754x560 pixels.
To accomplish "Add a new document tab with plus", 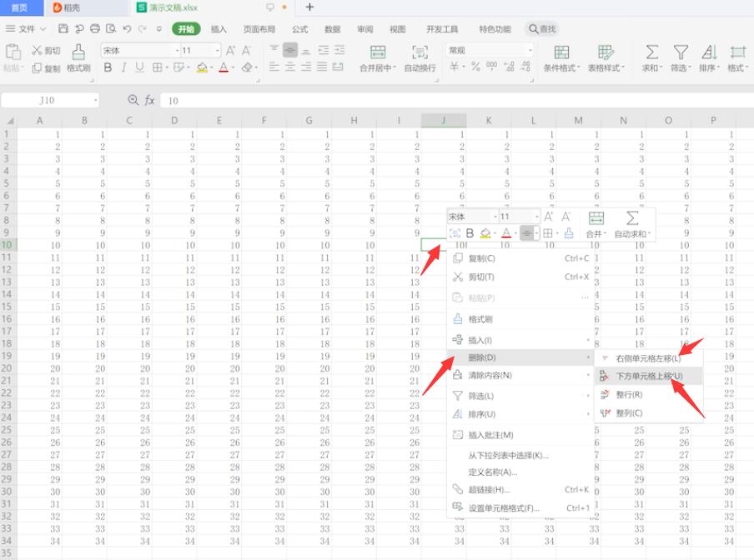I will pyautogui.click(x=309, y=7).
